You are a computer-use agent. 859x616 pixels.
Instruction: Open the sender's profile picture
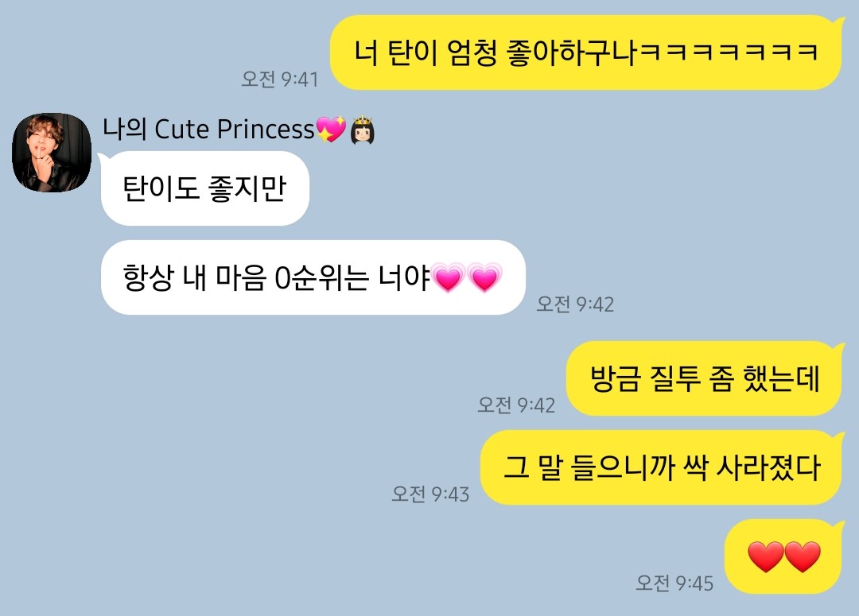click(x=52, y=153)
